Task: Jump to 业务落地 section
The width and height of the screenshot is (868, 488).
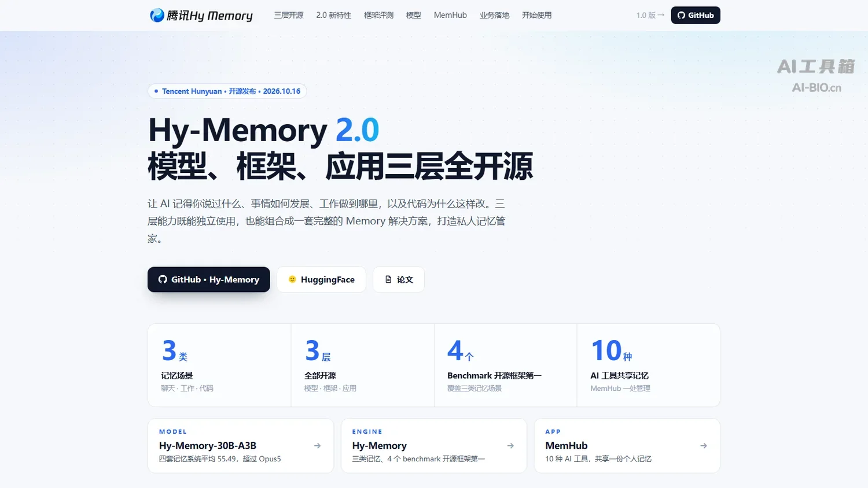Action: pos(494,15)
